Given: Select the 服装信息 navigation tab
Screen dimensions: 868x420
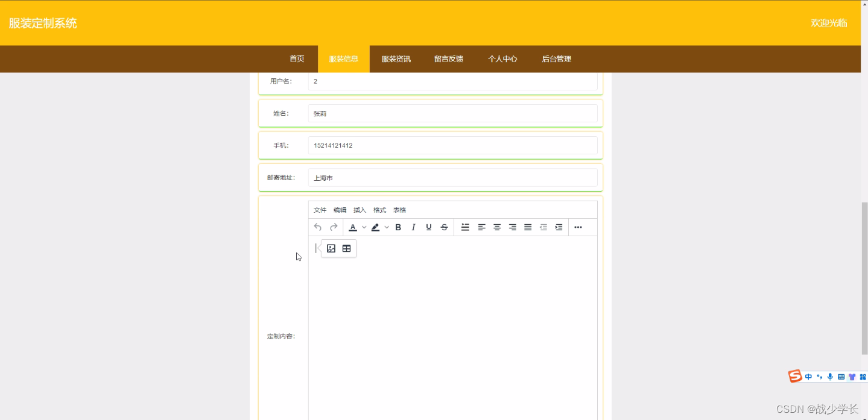Looking at the screenshot, I should [344, 59].
